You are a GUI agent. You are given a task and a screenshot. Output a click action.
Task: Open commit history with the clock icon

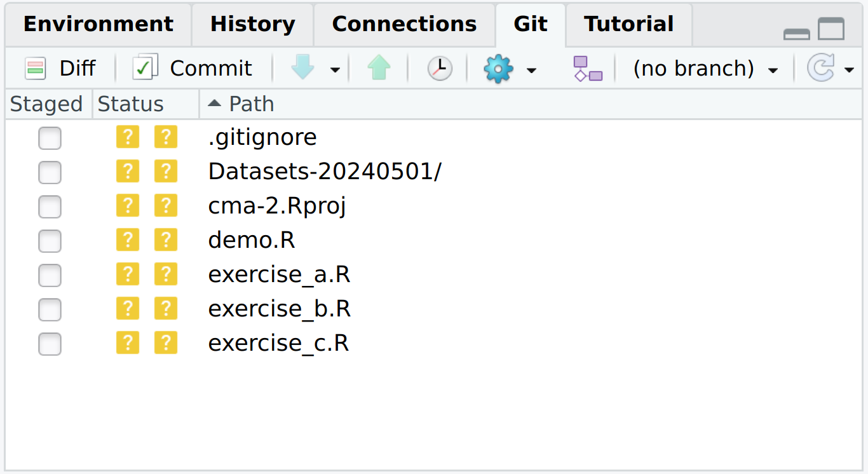click(x=439, y=68)
